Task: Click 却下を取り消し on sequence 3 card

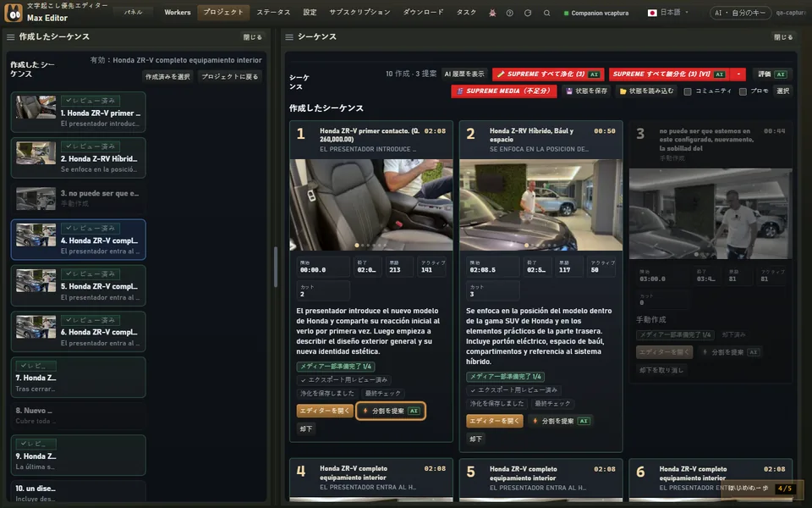Action: tap(661, 370)
